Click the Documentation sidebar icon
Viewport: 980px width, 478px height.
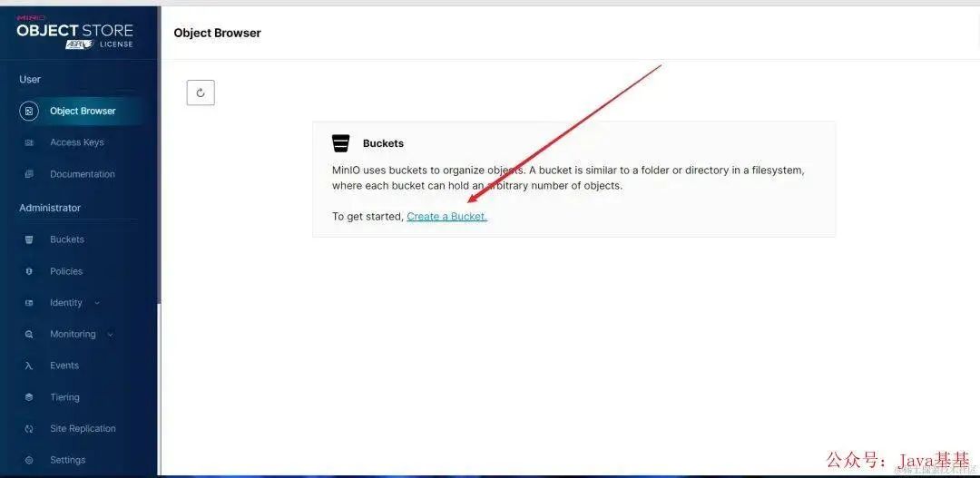click(29, 174)
